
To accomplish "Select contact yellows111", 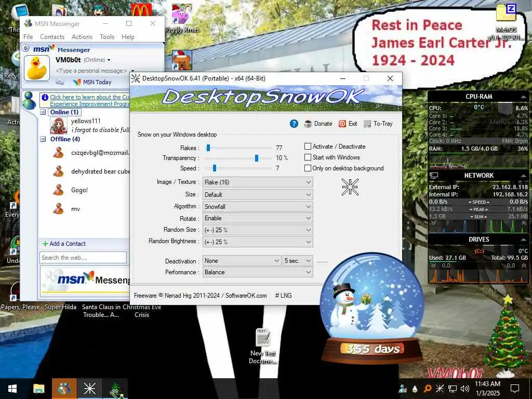I will click(86, 121).
